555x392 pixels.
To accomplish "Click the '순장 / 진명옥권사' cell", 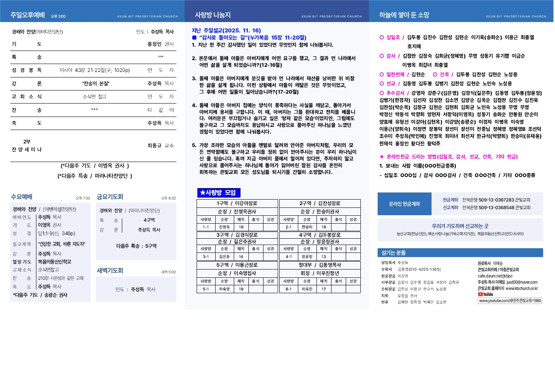I will (237, 212).
